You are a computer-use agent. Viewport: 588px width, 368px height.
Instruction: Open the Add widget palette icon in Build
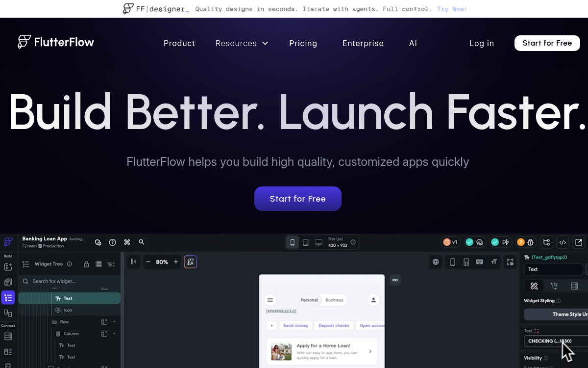(x=8, y=267)
